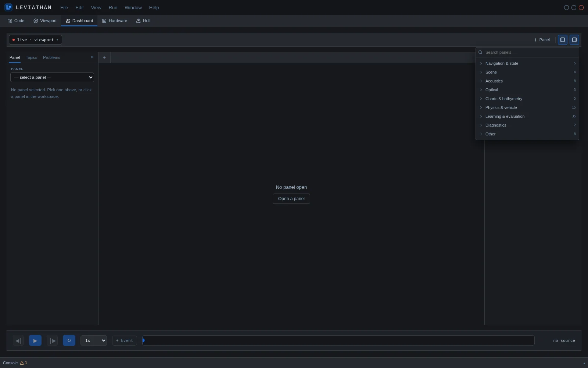Open the 1x playback speed dropdown
This screenshot has width=588, height=368.
click(94, 340)
